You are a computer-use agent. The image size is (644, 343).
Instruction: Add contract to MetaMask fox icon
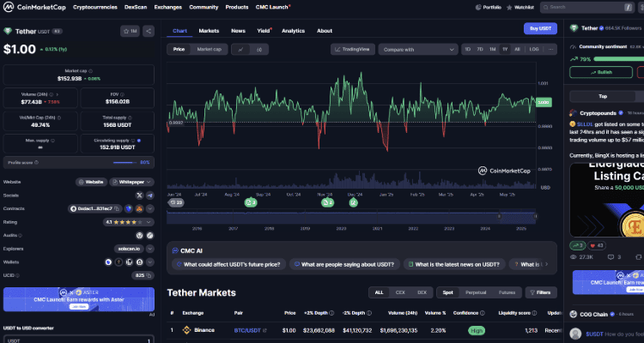click(x=139, y=209)
